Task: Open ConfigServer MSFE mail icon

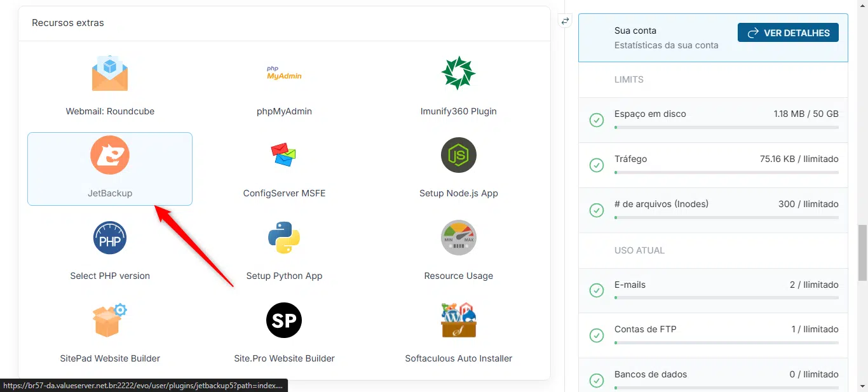Action: pyautogui.click(x=284, y=155)
